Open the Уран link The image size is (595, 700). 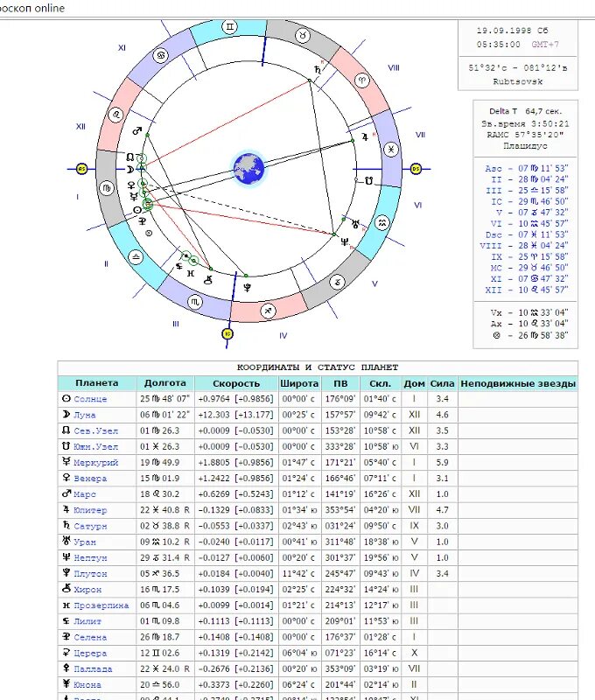point(85,542)
